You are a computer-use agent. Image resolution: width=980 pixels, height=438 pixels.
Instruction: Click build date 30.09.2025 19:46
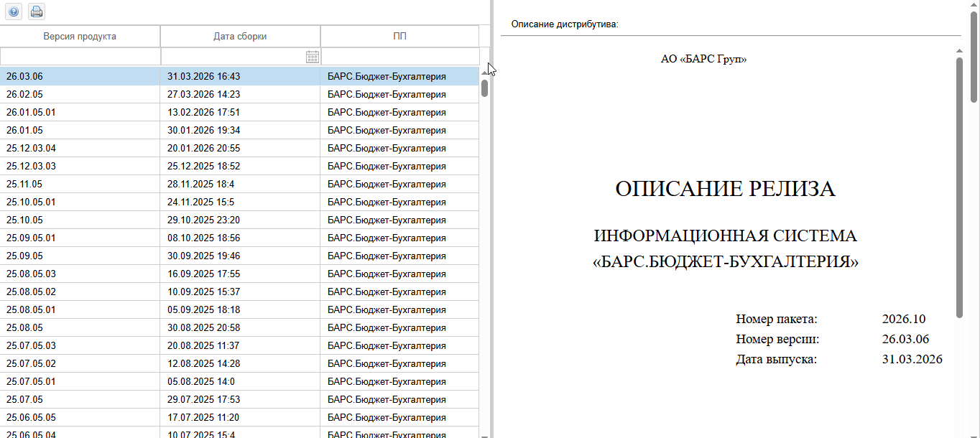203,256
